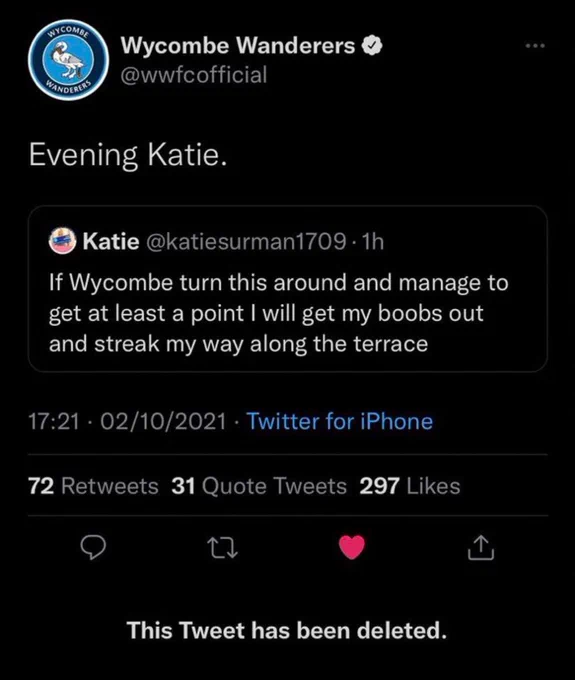
Task: Unlike the tweet via red heart
Action: pyautogui.click(x=352, y=547)
